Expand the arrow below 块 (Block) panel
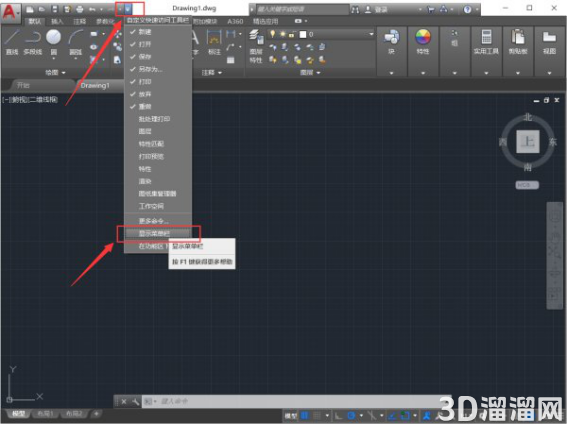This screenshot has height=425, width=567. point(391,73)
